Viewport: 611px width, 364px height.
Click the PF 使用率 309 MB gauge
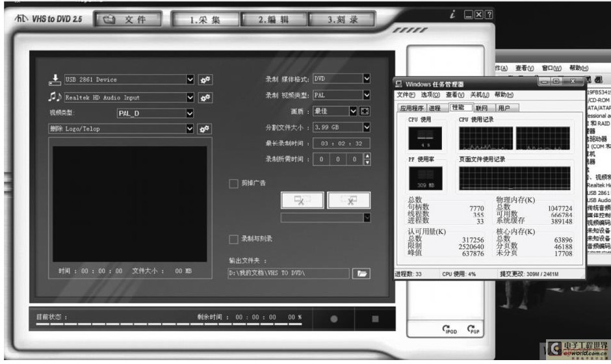click(426, 178)
